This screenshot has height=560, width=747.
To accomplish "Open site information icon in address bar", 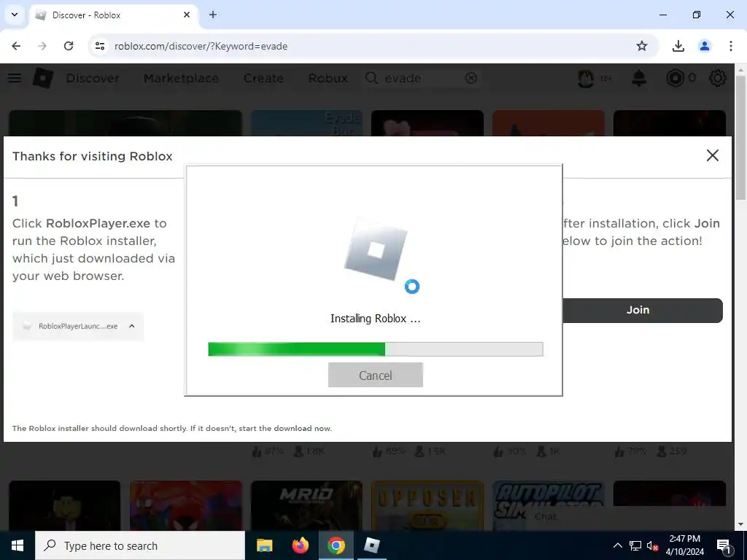I will coord(99,46).
